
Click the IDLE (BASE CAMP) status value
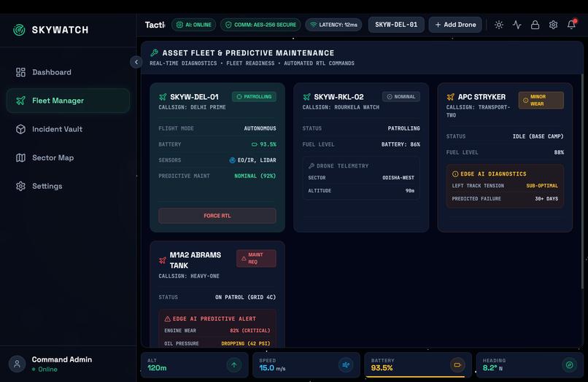click(x=538, y=136)
